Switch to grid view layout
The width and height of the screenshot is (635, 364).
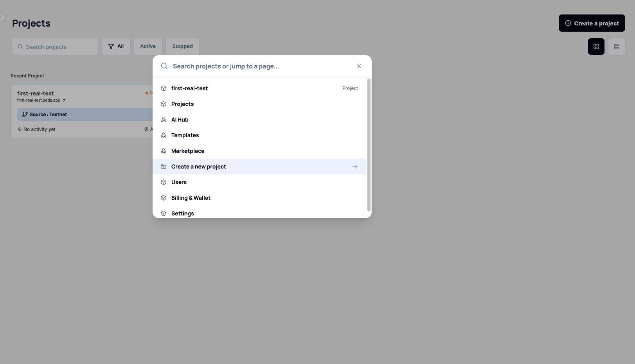[x=596, y=47]
